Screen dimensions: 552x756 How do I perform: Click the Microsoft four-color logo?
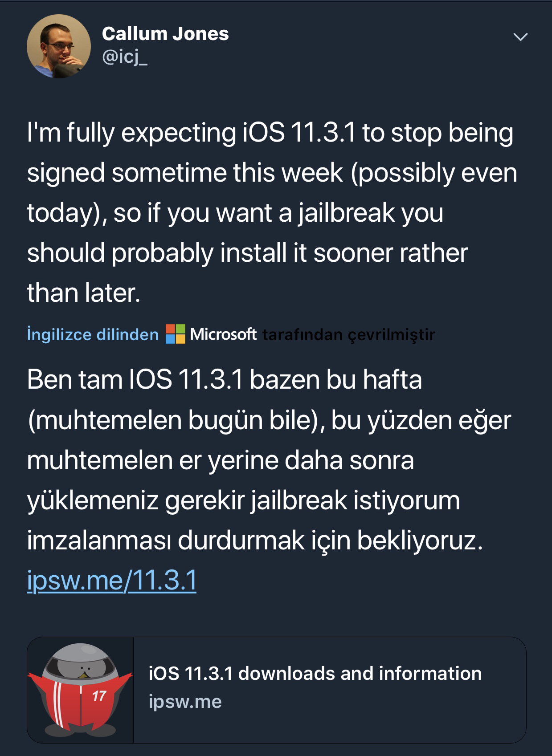175,334
